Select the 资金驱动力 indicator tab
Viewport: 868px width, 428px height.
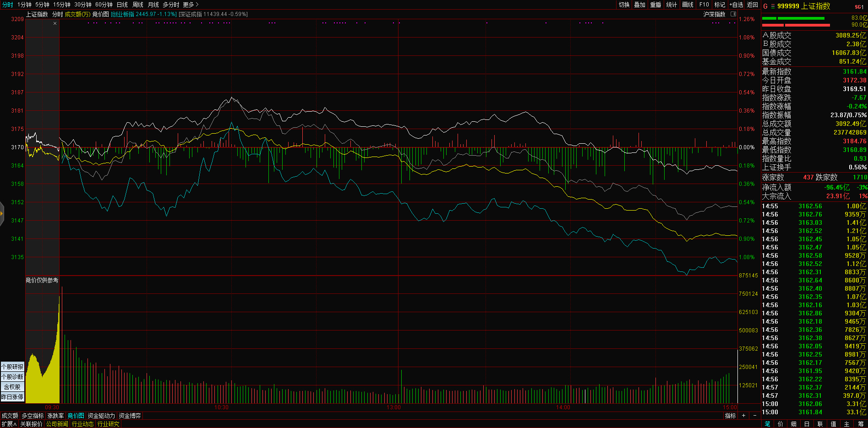(x=101, y=416)
